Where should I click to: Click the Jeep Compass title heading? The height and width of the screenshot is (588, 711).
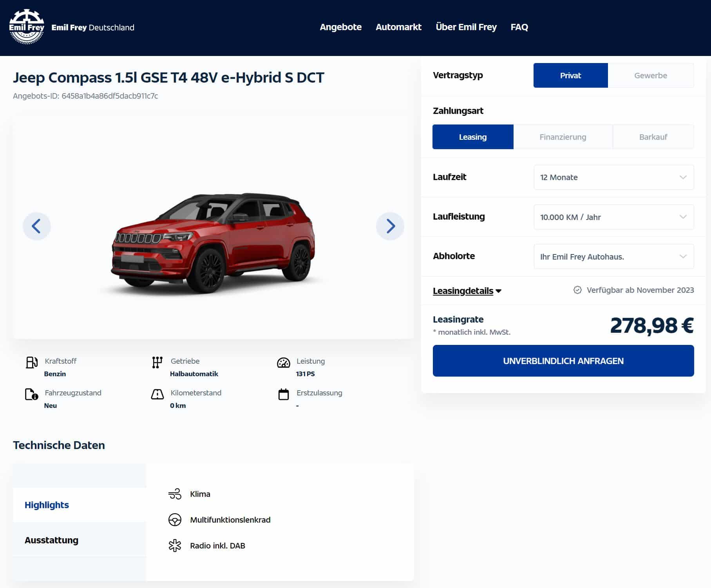click(x=168, y=78)
